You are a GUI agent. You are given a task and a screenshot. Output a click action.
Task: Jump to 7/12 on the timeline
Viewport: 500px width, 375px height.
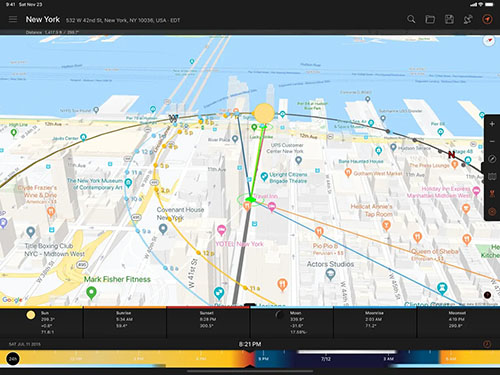[326, 359]
